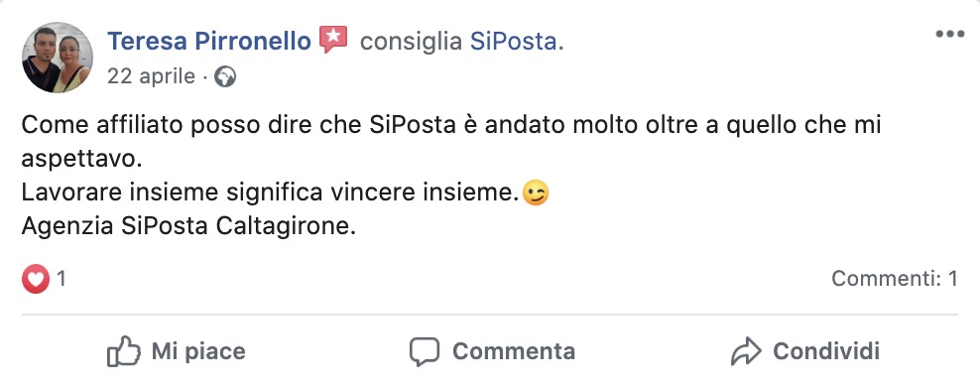
Task: View who reacted via the count 1
Action: (x=61, y=279)
